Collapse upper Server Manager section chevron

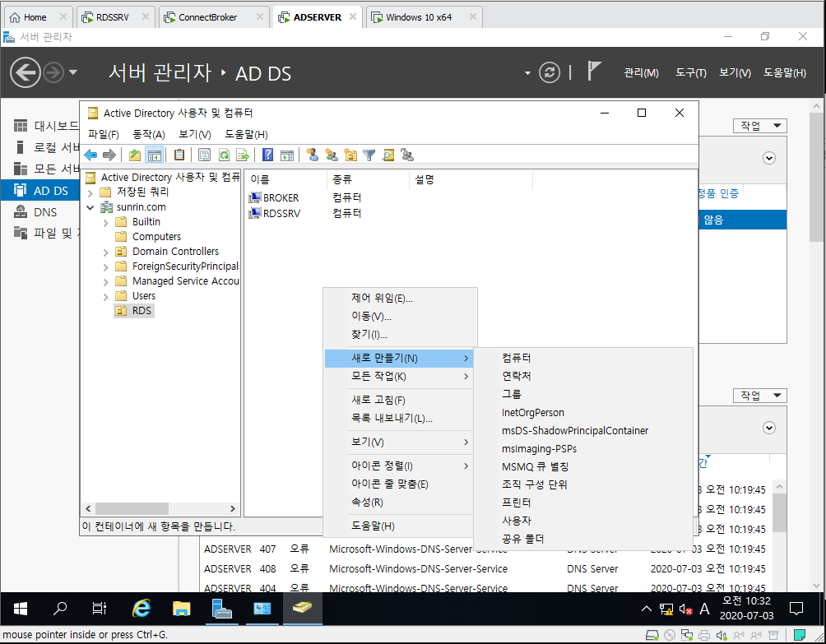[x=769, y=158]
